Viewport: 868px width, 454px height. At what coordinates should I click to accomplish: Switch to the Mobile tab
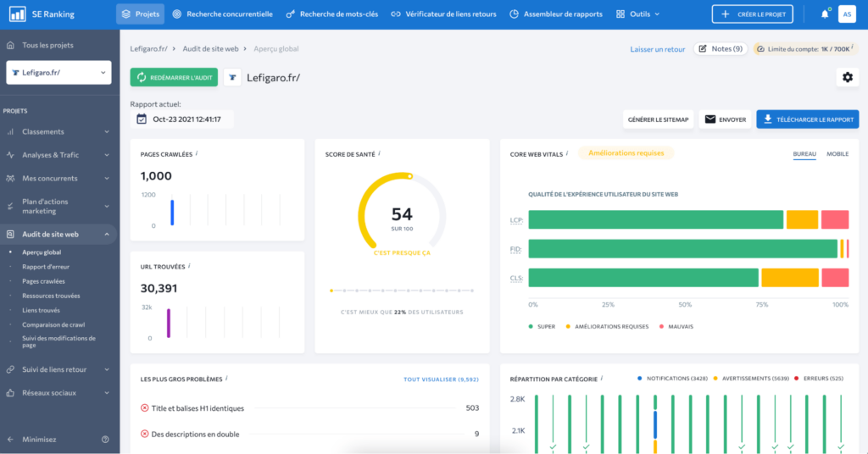pos(837,153)
